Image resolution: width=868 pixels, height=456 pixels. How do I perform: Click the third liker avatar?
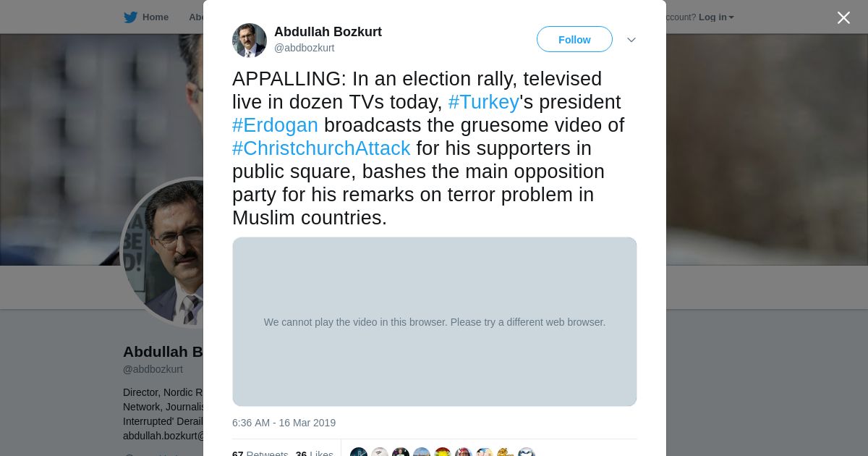click(x=401, y=453)
